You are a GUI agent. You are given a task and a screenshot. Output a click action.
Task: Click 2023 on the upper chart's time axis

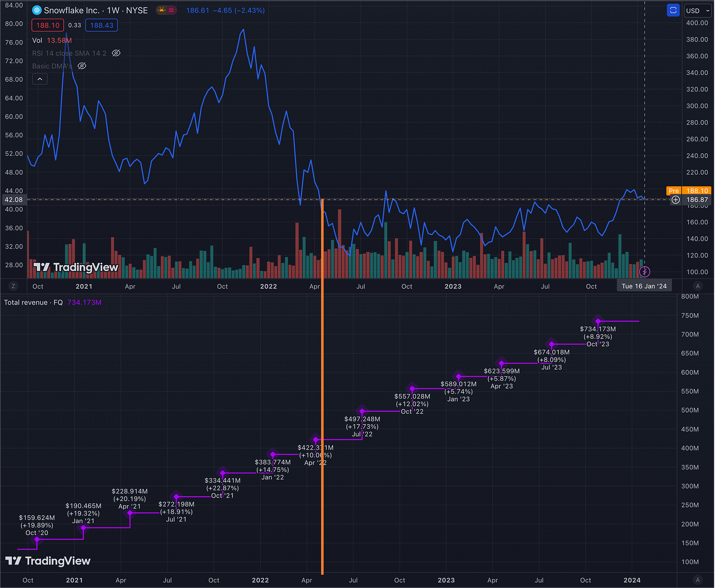pyautogui.click(x=453, y=286)
